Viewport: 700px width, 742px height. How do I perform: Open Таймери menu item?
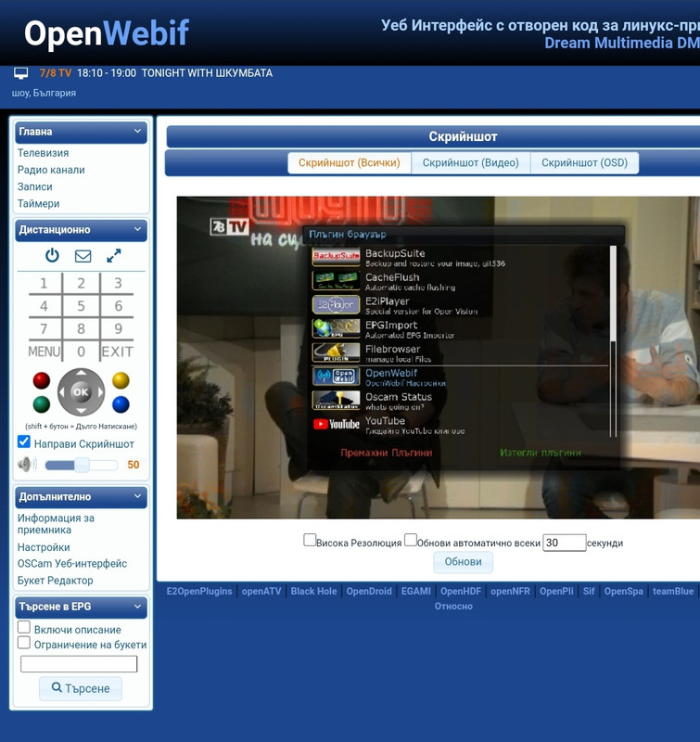[38, 204]
